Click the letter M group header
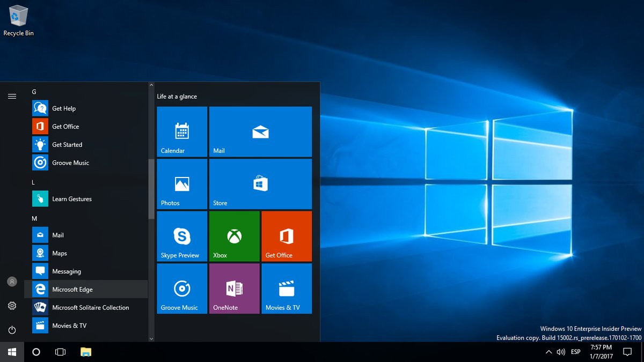644x362 pixels. tap(34, 219)
